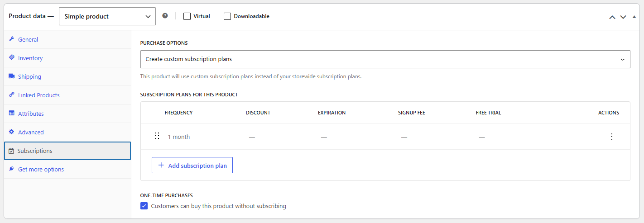Click the drag handle beside 1 month
The image size is (644, 223).
pos(157,136)
